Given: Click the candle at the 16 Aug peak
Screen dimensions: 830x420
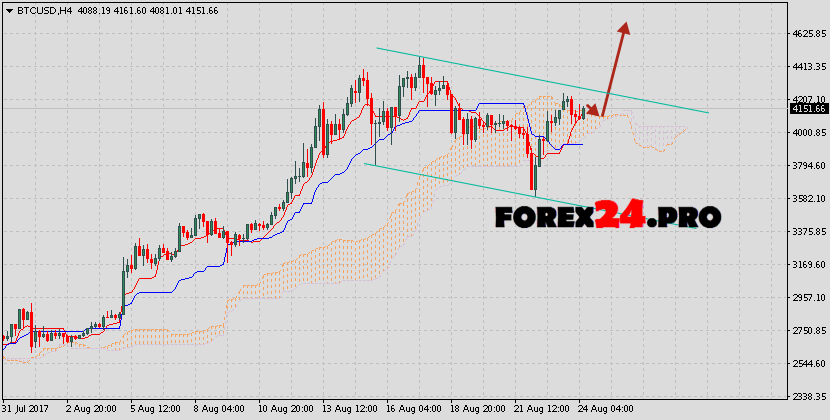Looking at the screenshot, I should click(x=421, y=70).
